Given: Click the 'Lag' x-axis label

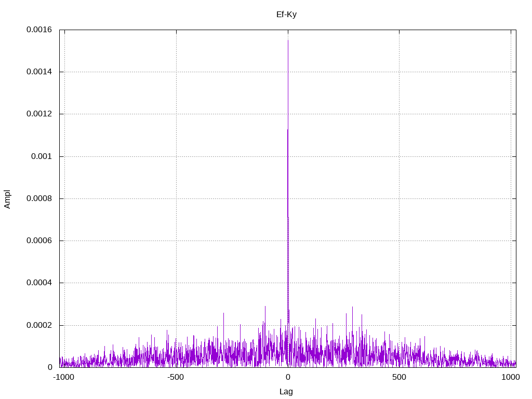Looking at the screenshot, I should pos(286,392).
